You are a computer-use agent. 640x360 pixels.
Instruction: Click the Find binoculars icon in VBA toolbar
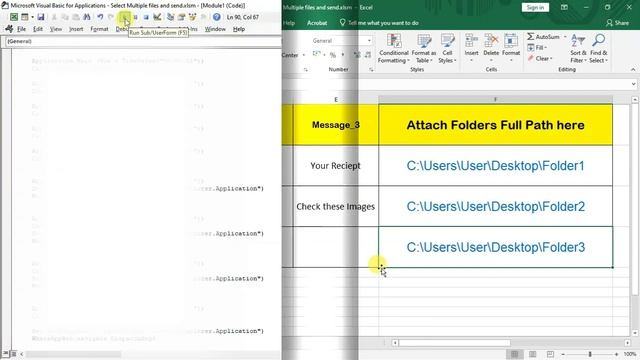(87, 17)
